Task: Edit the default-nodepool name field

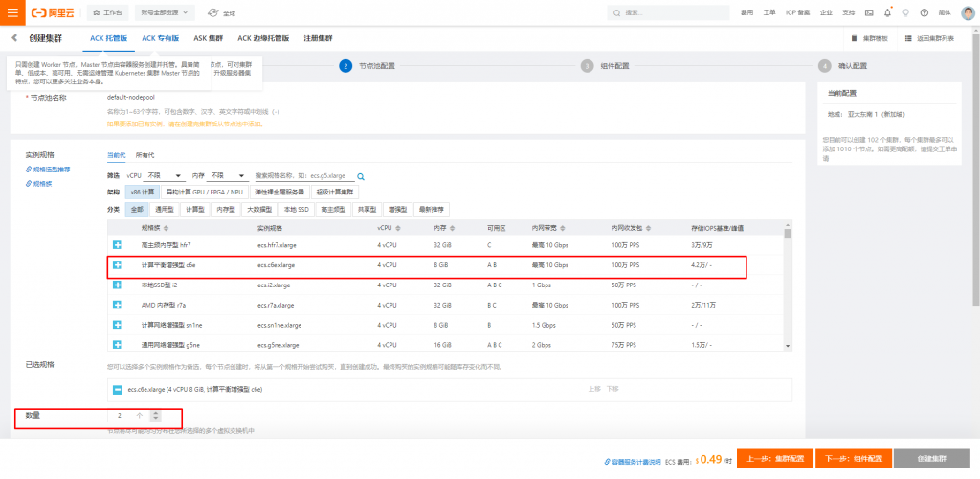Action: [x=157, y=98]
